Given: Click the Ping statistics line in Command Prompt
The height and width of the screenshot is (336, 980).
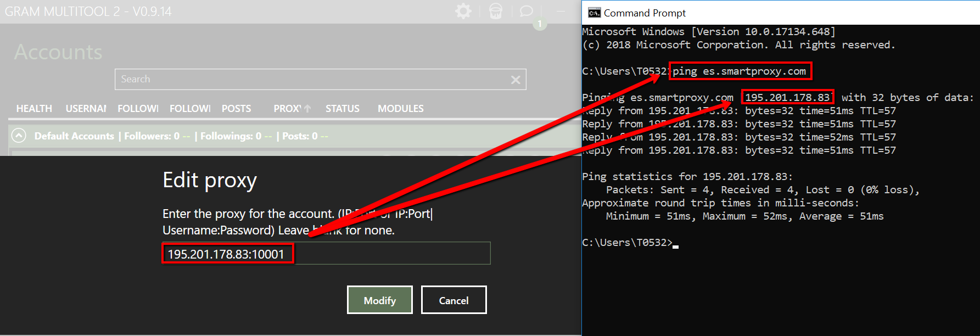Looking at the screenshot, I should pos(687,176).
